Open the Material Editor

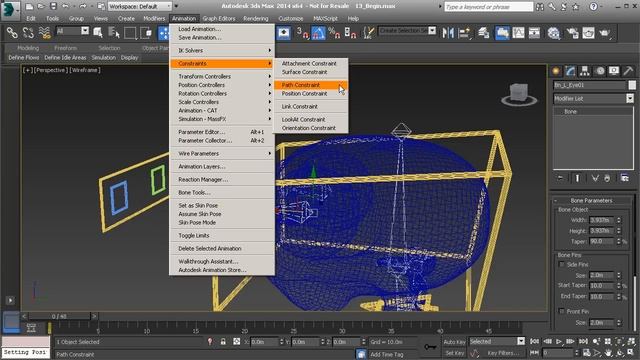[x=554, y=33]
